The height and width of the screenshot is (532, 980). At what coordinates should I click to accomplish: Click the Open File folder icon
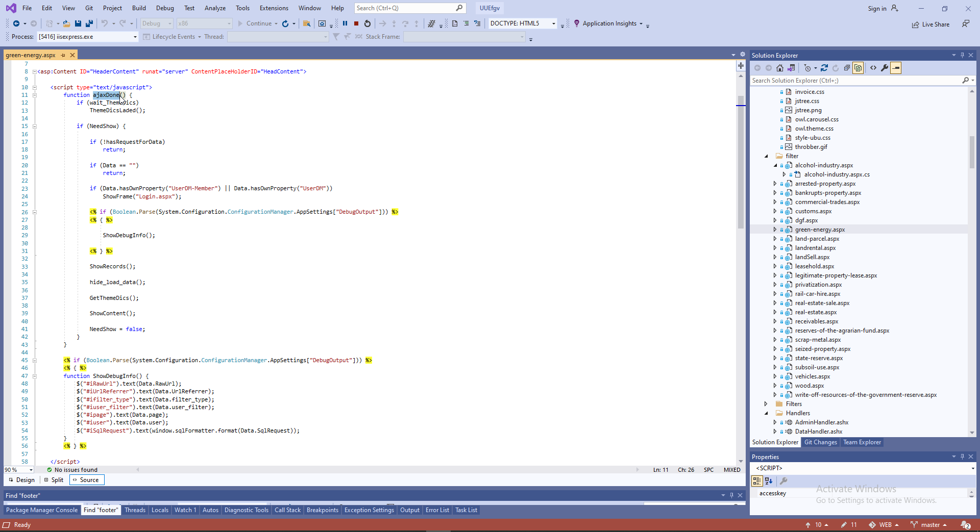(66, 23)
